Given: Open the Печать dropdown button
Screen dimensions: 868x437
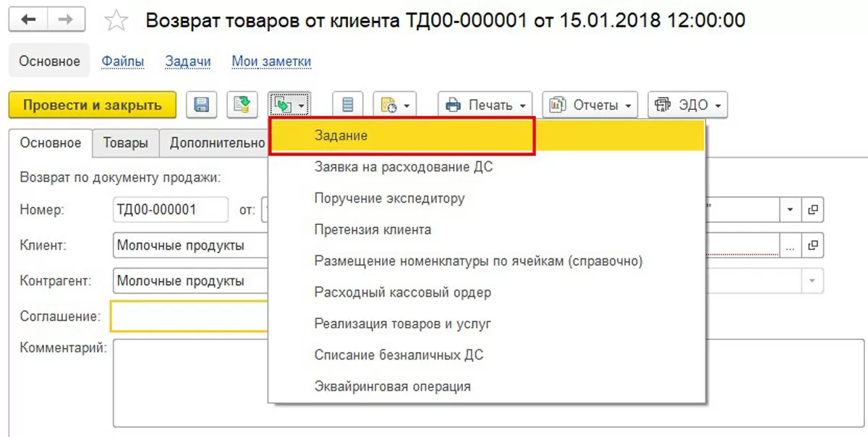Looking at the screenshot, I should tap(486, 105).
